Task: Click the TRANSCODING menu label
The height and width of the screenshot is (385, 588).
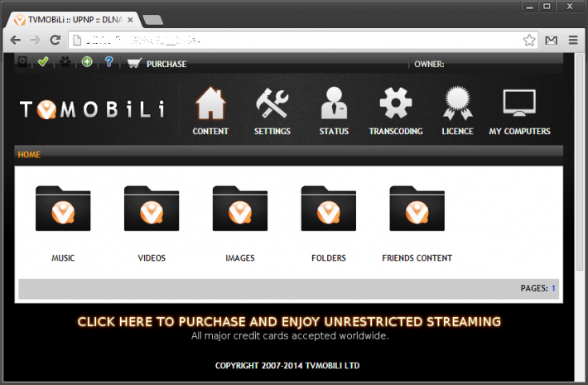Action: tap(396, 131)
